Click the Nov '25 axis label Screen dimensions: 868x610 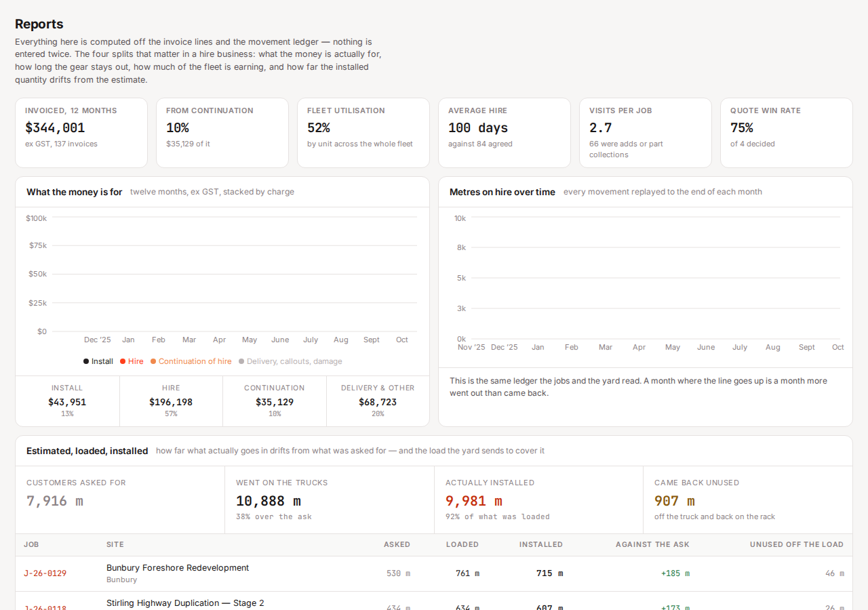(471, 347)
